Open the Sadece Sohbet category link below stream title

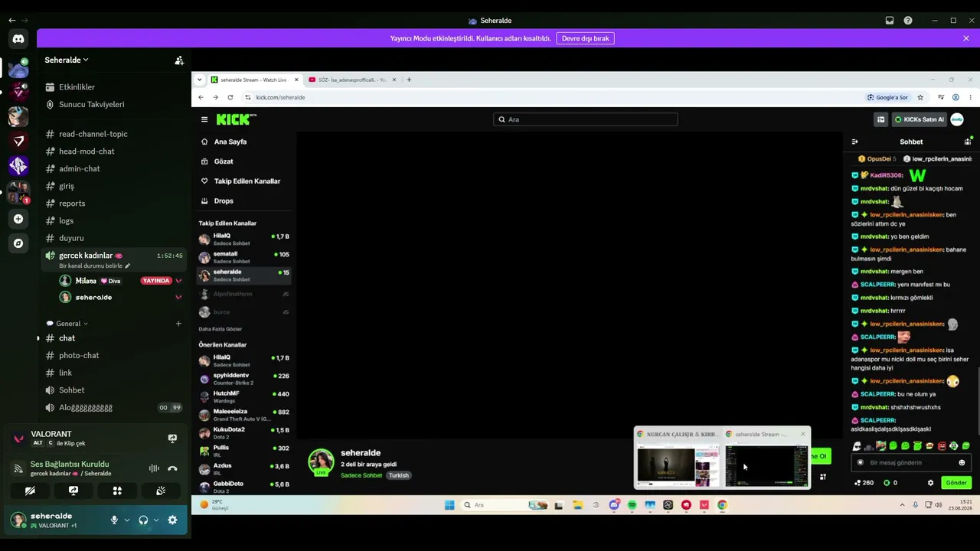click(361, 475)
